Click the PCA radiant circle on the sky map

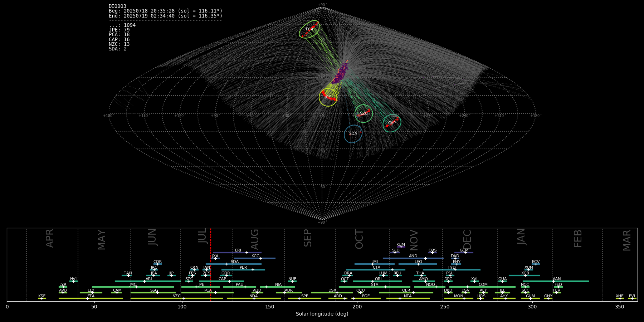(309, 29)
